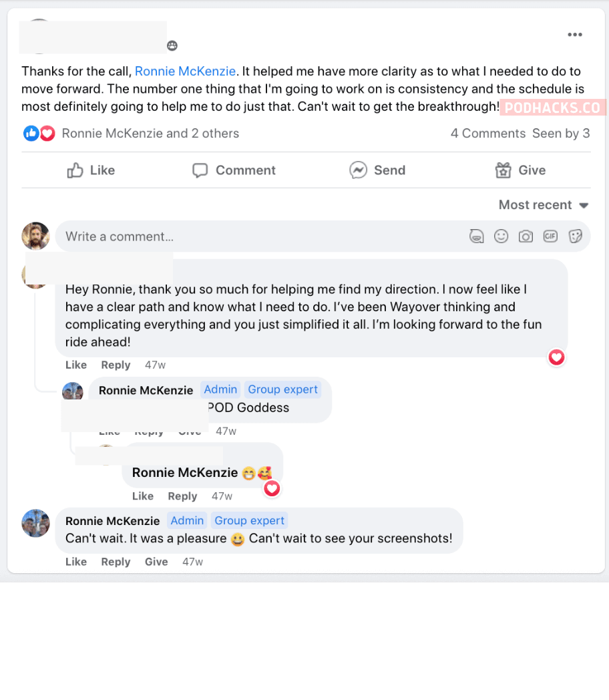Toggle Like on the 'Hey Ronnie' comment
This screenshot has width=609, height=700.
[76, 365]
